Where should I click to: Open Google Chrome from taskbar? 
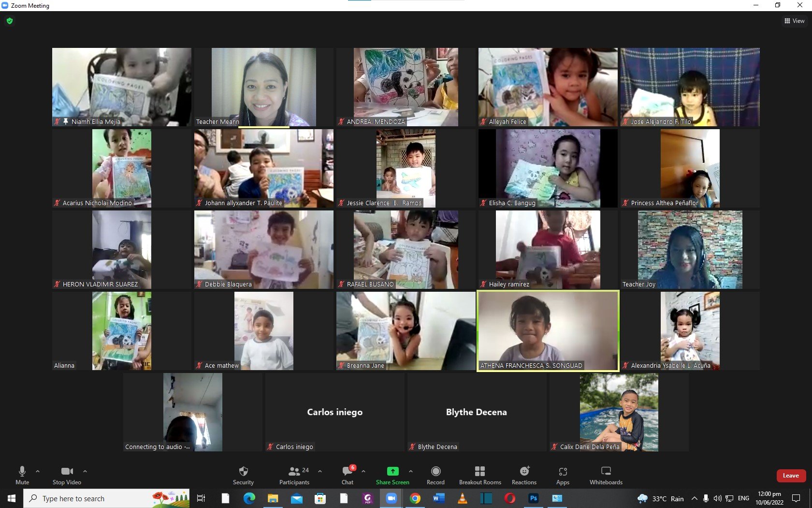[x=415, y=498]
